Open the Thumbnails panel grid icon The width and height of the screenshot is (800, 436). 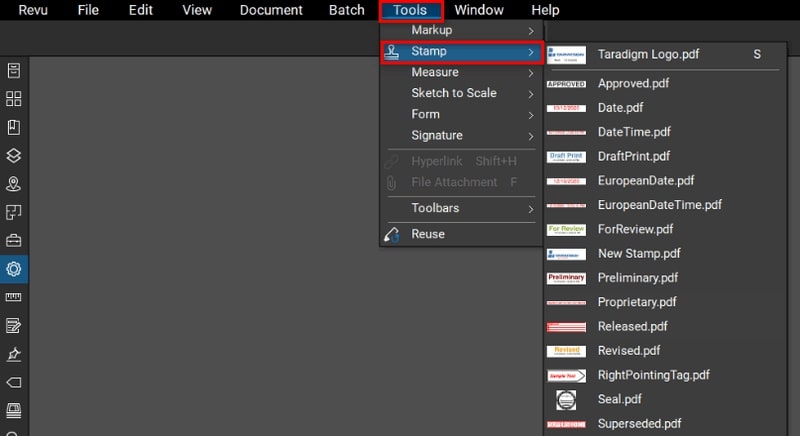pyautogui.click(x=14, y=99)
